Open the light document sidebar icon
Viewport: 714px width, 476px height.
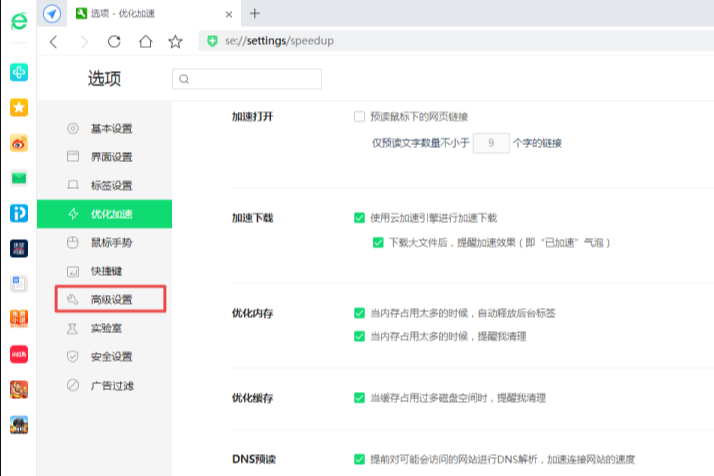click(19, 284)
